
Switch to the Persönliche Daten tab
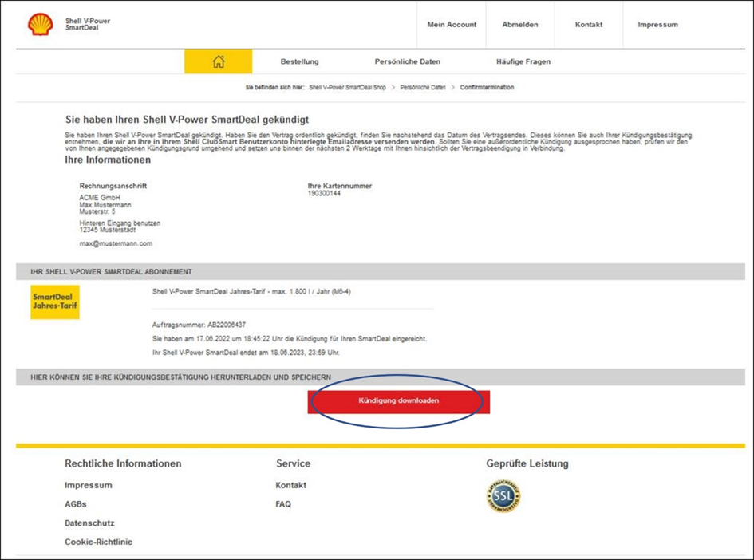click(407, 61)
